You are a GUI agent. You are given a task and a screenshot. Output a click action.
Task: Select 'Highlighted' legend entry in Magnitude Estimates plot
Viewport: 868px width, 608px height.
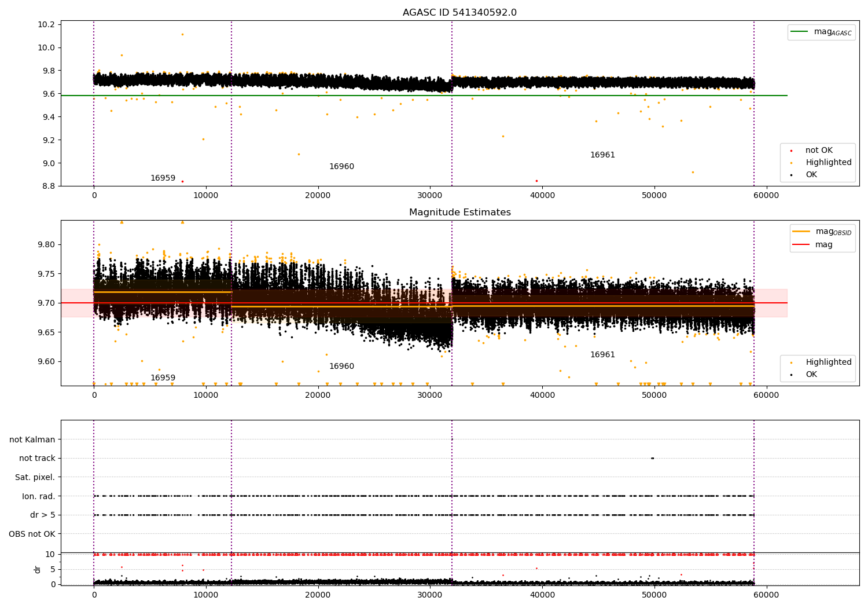point(828,362)
